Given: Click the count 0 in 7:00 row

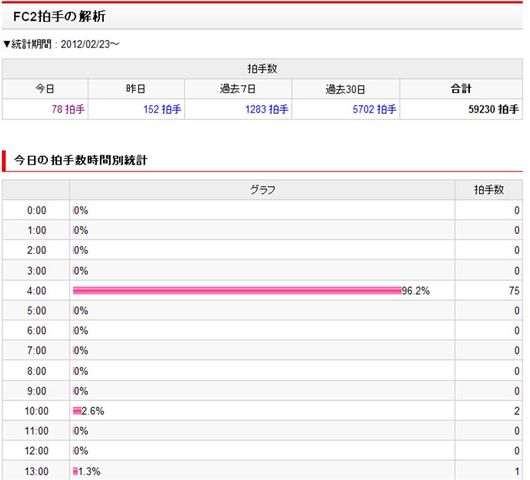Looking at the screenshot, I should [x=517, y=351].
